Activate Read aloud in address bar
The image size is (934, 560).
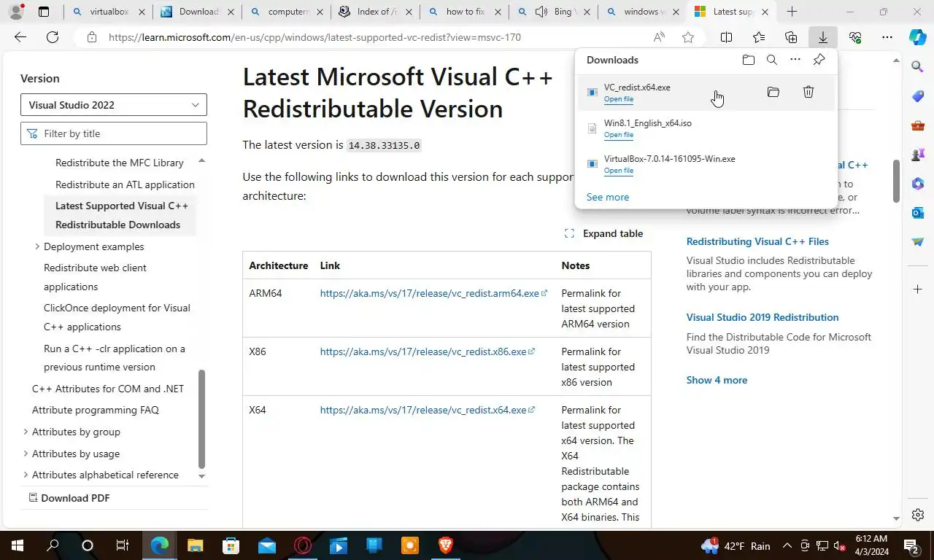[659, 37]
